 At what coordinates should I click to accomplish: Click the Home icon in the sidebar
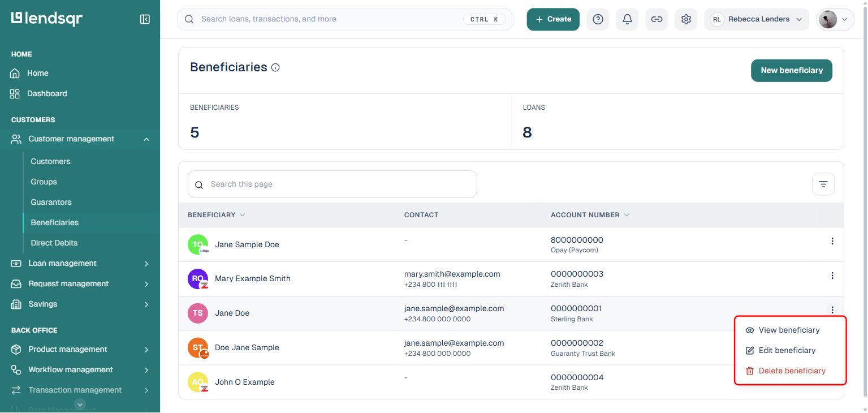pos(15,73)
